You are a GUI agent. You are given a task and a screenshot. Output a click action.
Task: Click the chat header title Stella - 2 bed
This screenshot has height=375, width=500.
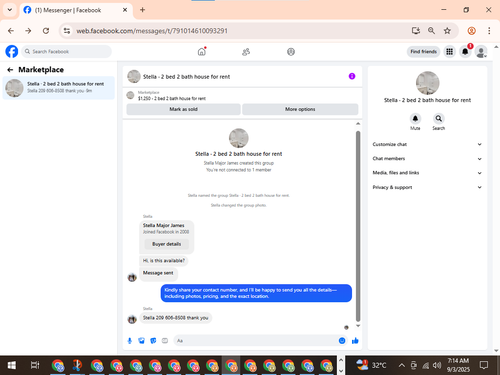[x=186, y=77]
